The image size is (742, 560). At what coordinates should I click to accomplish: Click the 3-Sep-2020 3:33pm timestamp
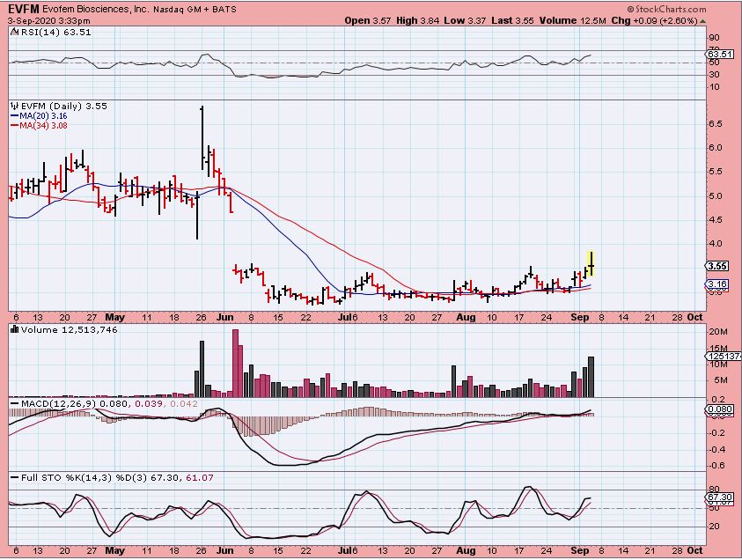pyautogui.click(x=48, y=21)
